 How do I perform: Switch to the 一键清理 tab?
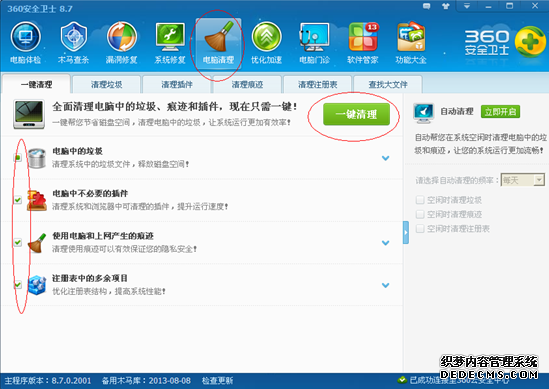[x=36, y=84]
